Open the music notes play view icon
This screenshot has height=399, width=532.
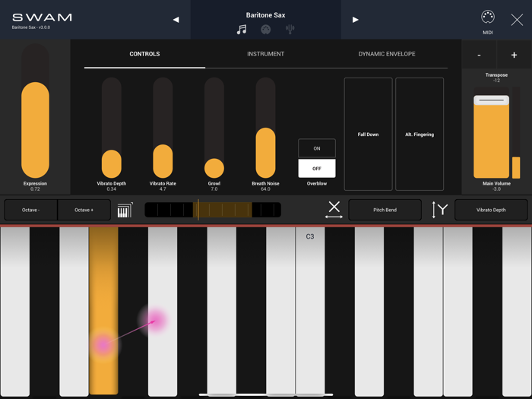tap(242, 30)
